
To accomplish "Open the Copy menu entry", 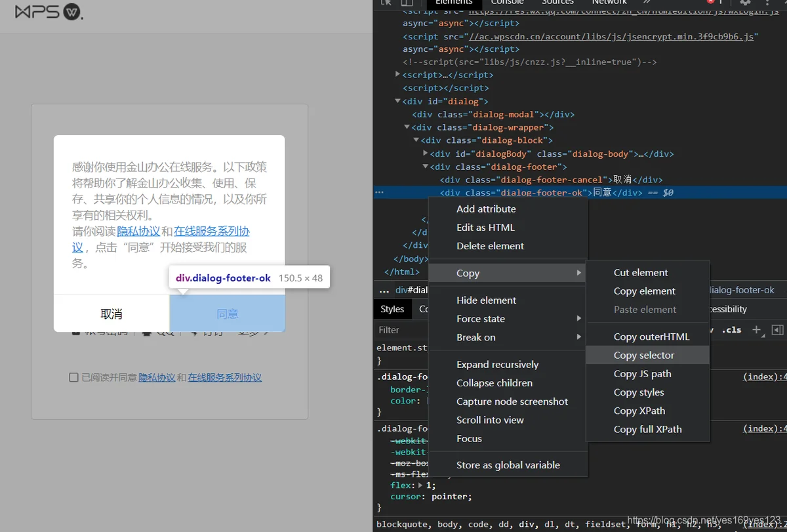I will point(508,273).
